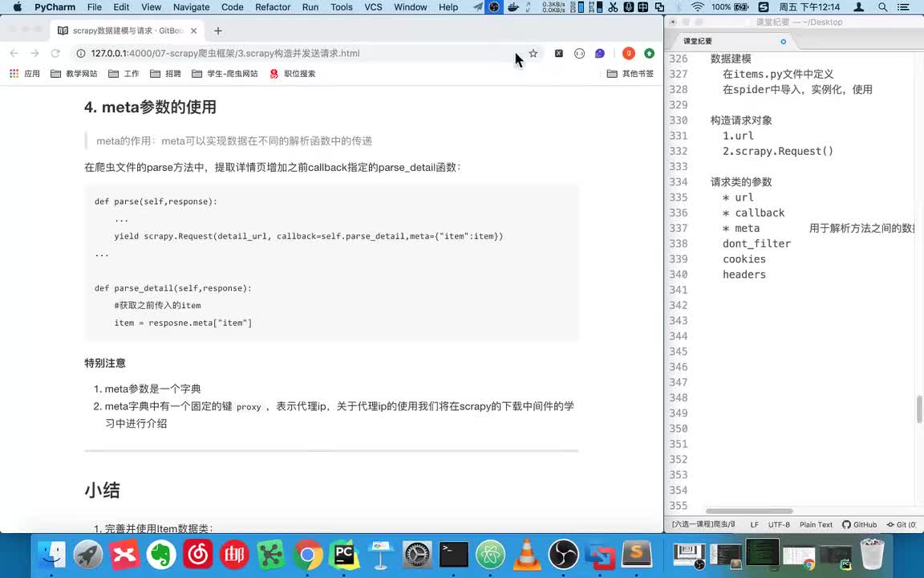This screenshot has width=924, height=578.
Task: Click the '4. meta参数的使用' heading
Action: pyautogui.click(x=150, y=107)
